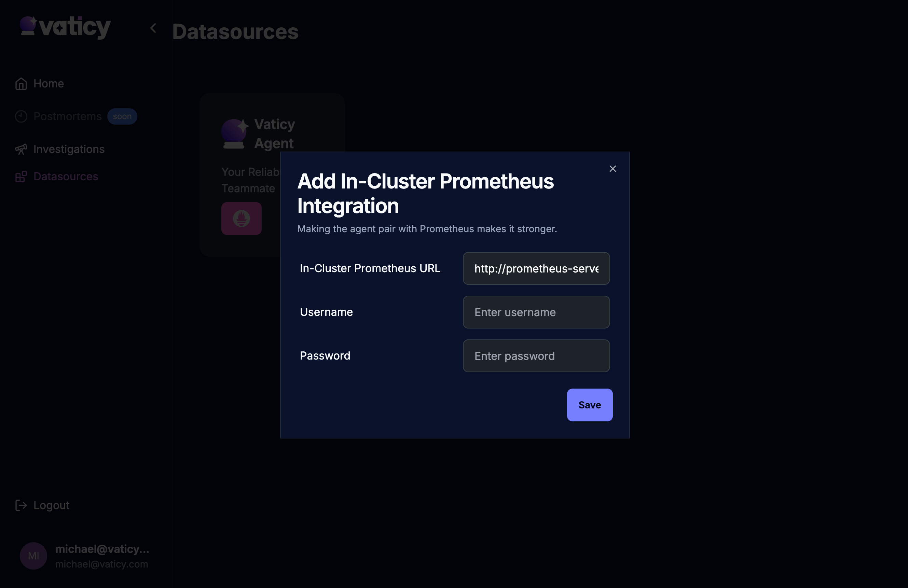Click the Postmortems clock icon
Screen dimensions: 908x588
[x=21, y=116]
